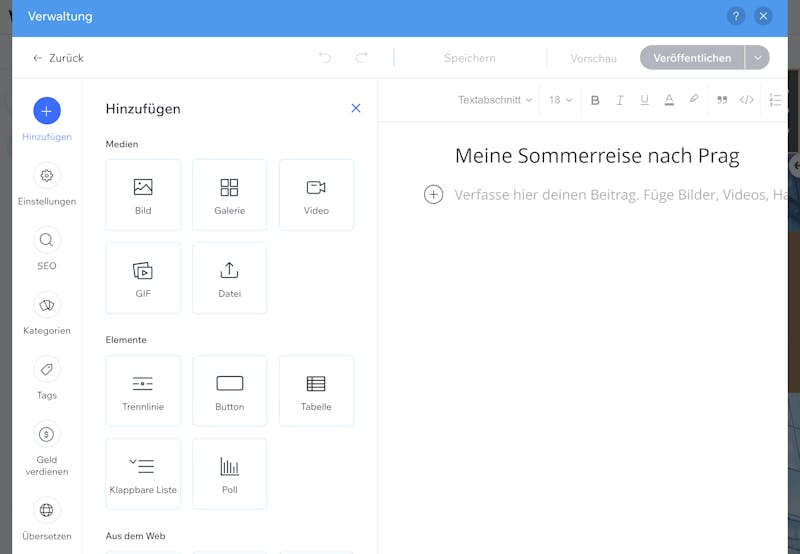Viewport: 800px width, 554px height.
Task: Click the plus circle beside post body
Action: pyautogui.click(x=433, y=194)
